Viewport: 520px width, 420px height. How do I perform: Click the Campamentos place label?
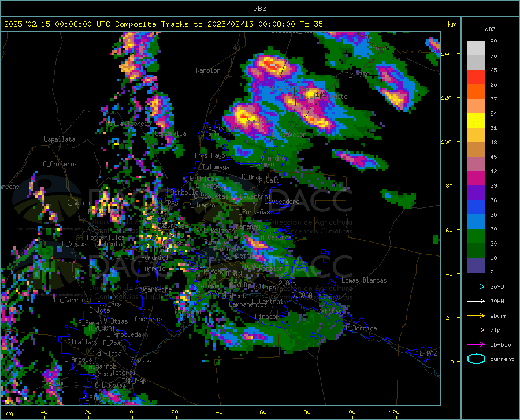pyautogui.click(x=248, y=304)
